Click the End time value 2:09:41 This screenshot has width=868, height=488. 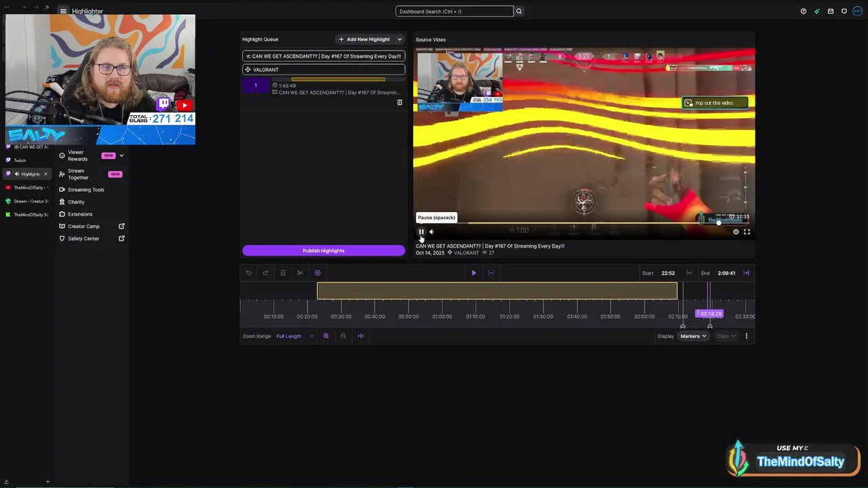(726, 273)
